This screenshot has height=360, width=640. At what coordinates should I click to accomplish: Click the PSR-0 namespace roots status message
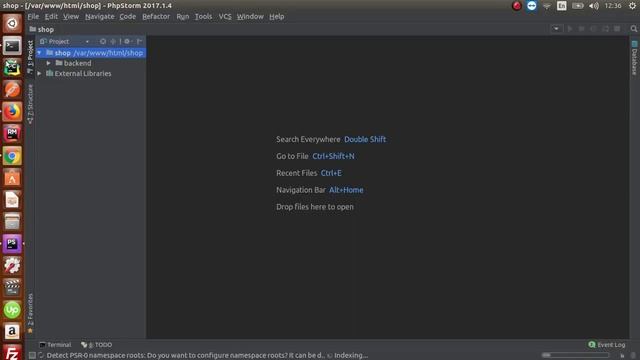(186, 356)
